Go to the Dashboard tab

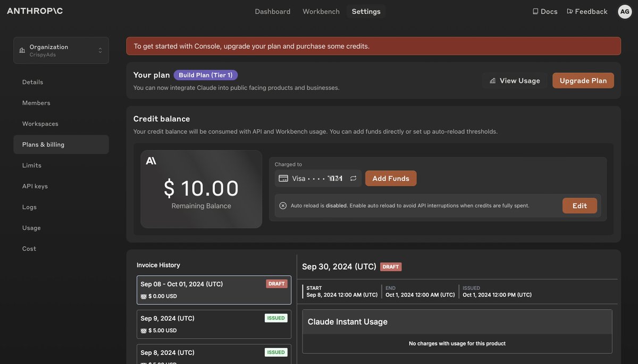pos(273,11)
